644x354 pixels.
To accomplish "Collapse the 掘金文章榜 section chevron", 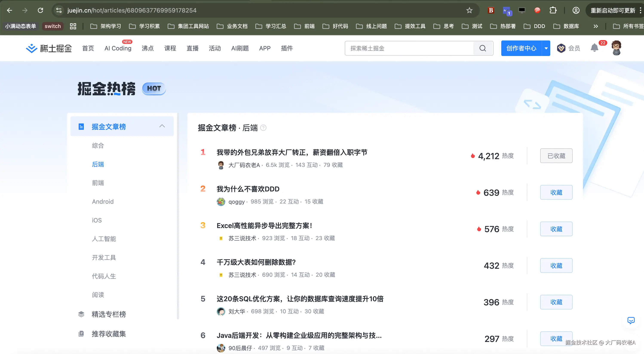I will pyautogui.click(x=162, y=126).
